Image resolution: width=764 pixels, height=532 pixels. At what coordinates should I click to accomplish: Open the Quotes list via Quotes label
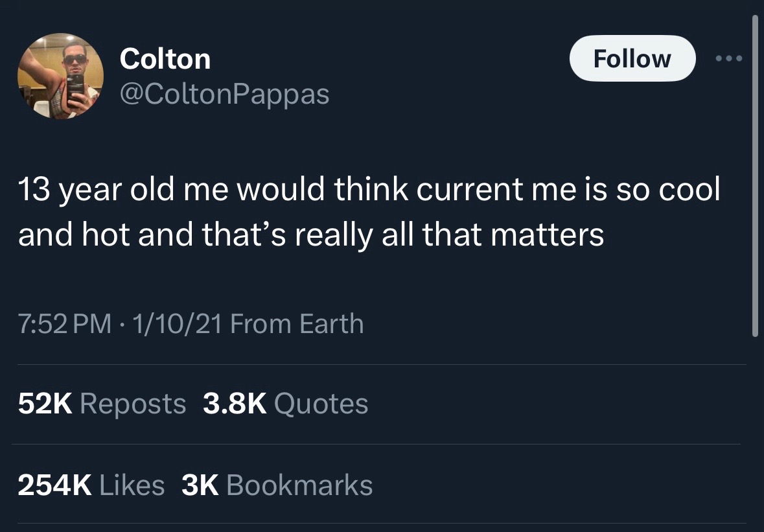pos(321,404)
